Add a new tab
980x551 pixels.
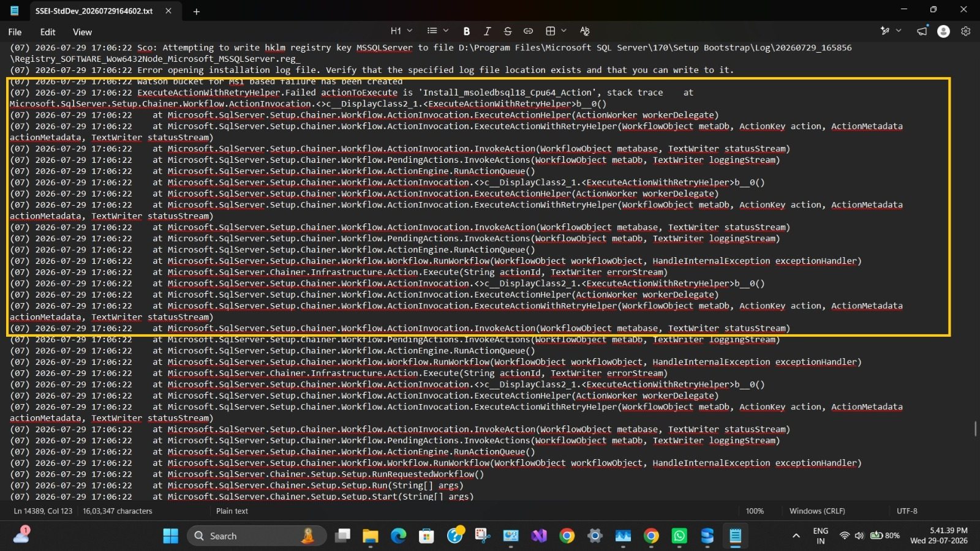(x=197, y=12)
